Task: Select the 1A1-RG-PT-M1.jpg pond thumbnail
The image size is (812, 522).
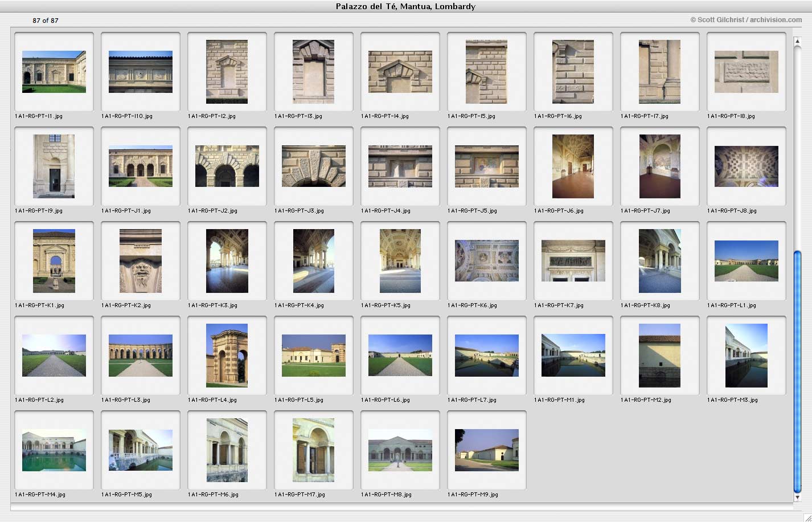Action: (x=573, y=356)
